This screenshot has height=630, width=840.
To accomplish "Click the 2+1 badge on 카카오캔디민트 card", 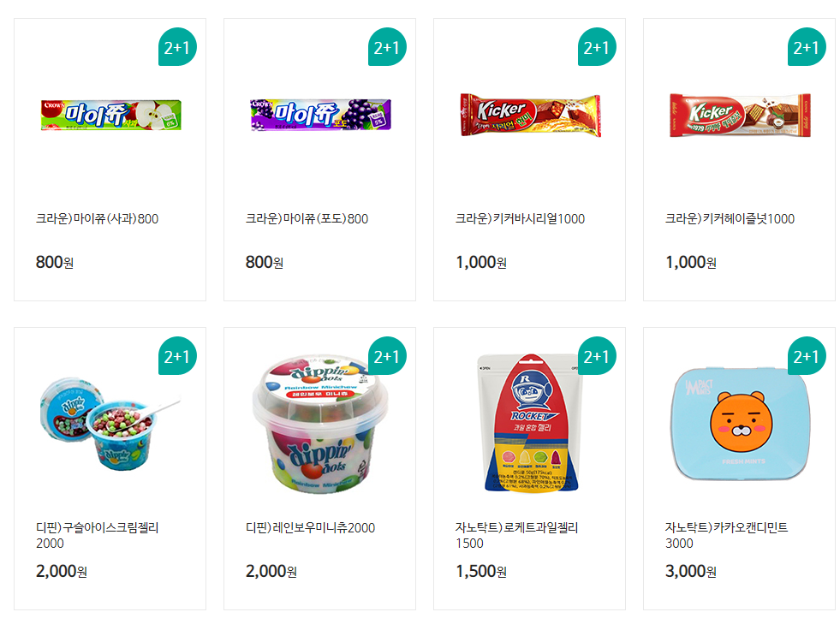I will pos(807,356).
